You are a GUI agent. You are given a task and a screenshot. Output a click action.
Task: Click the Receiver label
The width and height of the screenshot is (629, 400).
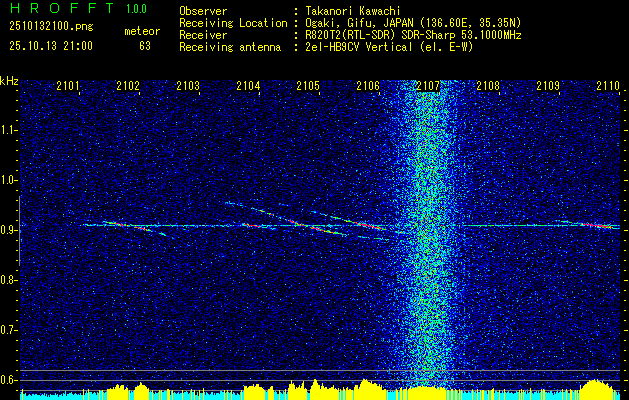coord(203,35)
